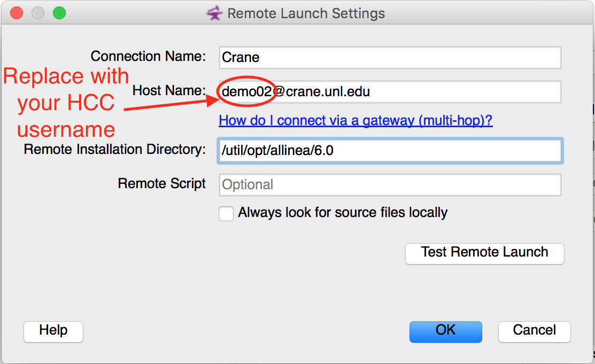Click the Allinea icon in title bar
This screenshot has width=595, height=364.
214,13
